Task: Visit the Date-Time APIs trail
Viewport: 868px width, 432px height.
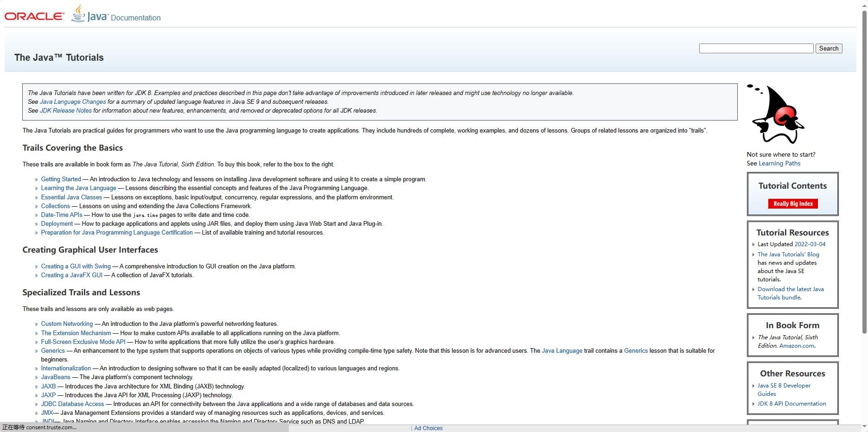Action: (x=61, y=215)
